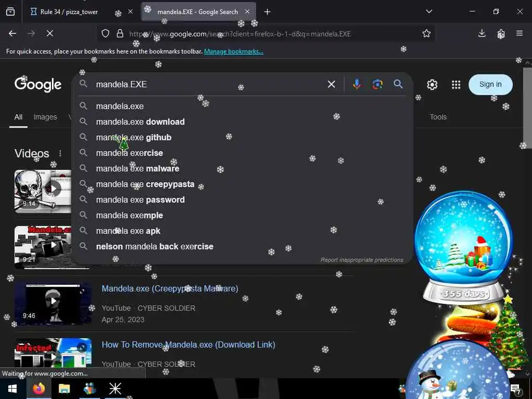The height and width of the screenshot is (399, 532).
Task: Select the mandela exemple suggestion
Action: [x=243, y=216]
